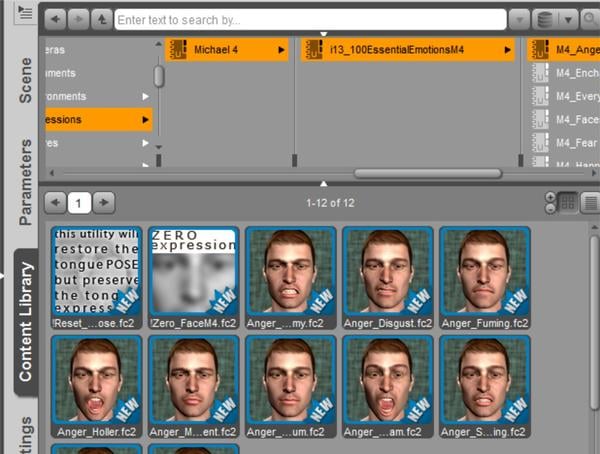Click the Michael 4 folder icon

coord(178,50)
